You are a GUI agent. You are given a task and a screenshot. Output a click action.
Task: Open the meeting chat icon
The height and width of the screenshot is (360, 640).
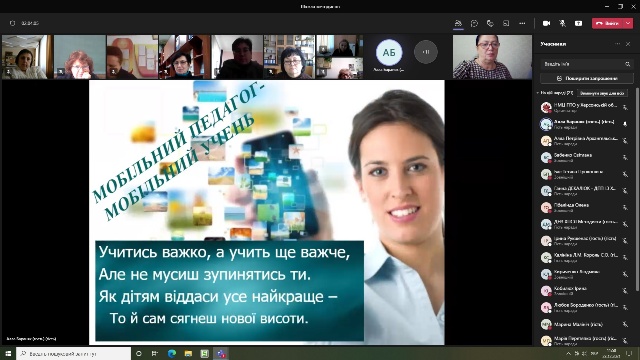474,24
